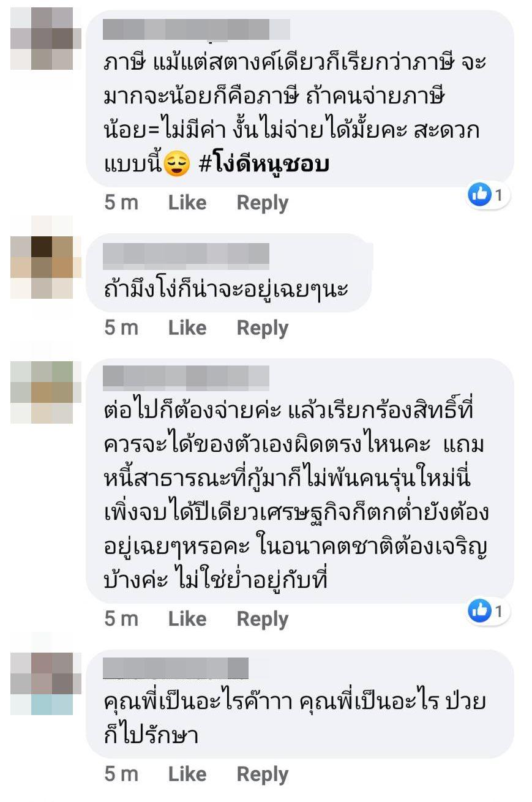Screen dimensions: 532x802
Task: Reply to the comment 'ถ้ามึงโง่ก็น่าจะอยู่เฉยๆนะ'
Action: [x=262, y=328]
